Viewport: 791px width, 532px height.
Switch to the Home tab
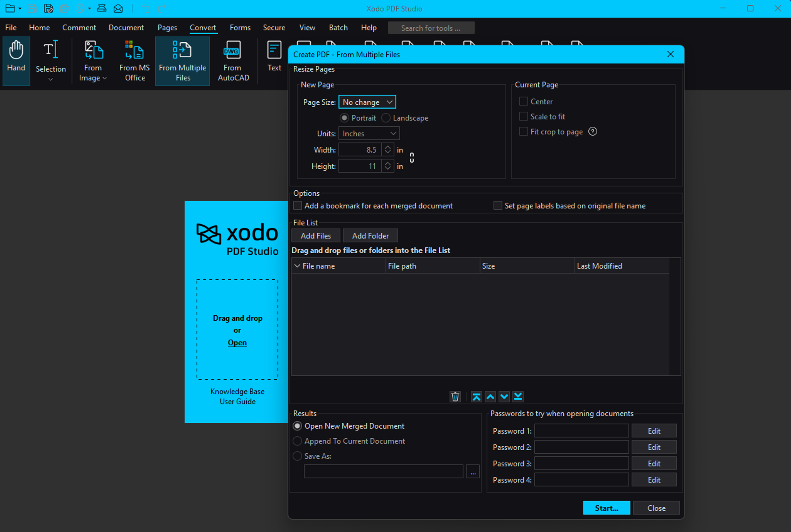[x=39, y=27]
